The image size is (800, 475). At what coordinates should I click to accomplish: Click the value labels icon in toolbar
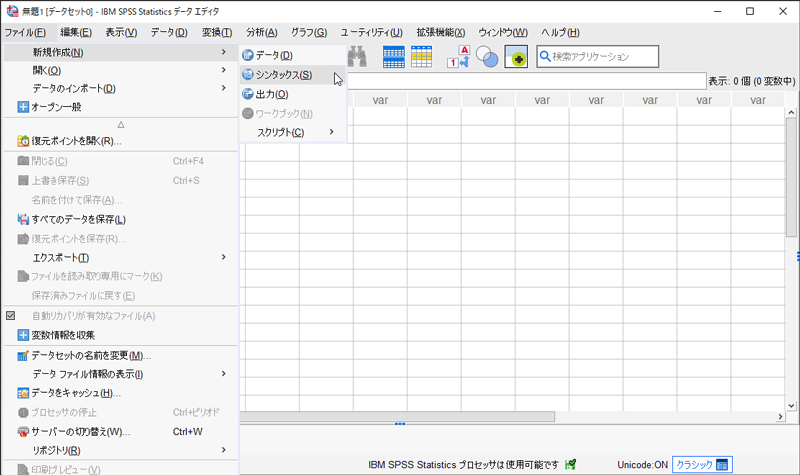[458, 57]
